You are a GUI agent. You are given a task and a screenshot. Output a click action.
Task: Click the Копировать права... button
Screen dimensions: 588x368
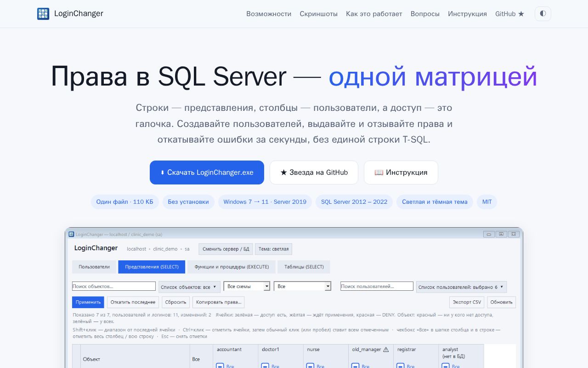(x=218, y=302)
